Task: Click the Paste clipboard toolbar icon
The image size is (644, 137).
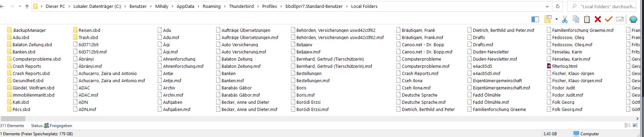Action: 587,19
